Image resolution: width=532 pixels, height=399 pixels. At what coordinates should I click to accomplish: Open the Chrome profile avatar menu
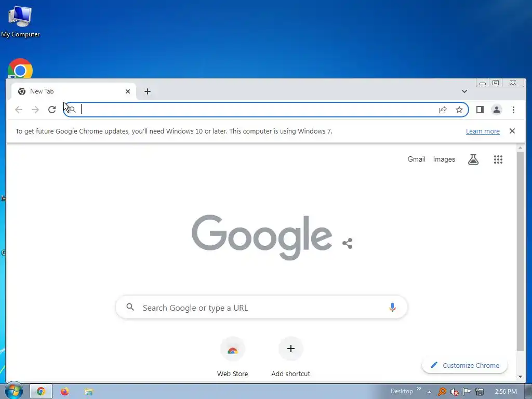(496, 110)
